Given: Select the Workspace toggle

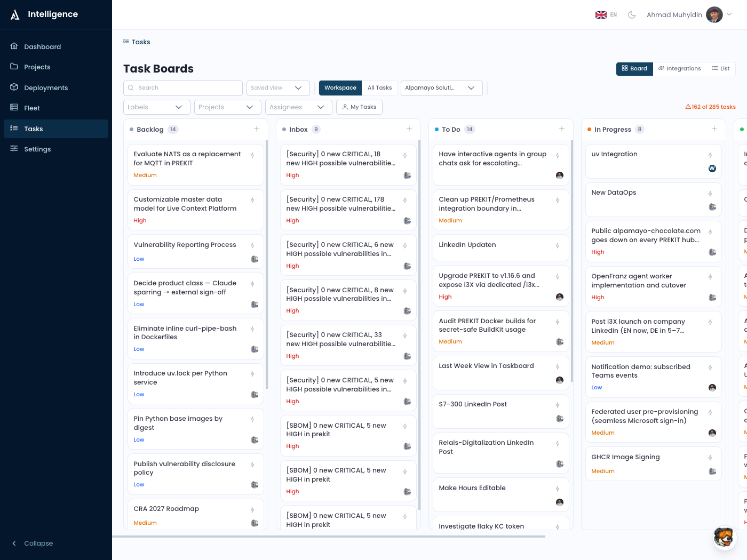Looking at the screenshot, I should click(340, 88).
